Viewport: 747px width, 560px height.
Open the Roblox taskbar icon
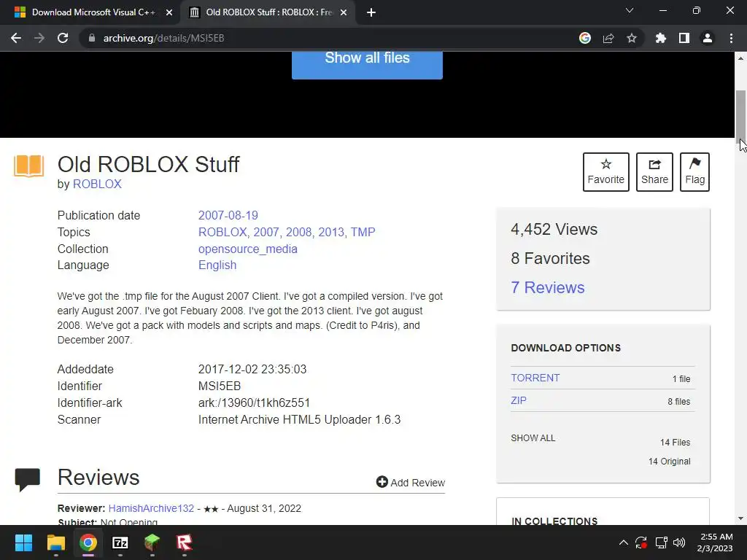185,542
